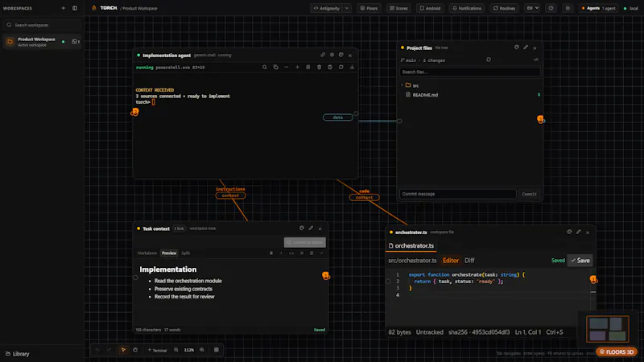Viewport: 644px width, 362px height.
Task: Pop out the Implementation agent panel
Action: [323, 55]
